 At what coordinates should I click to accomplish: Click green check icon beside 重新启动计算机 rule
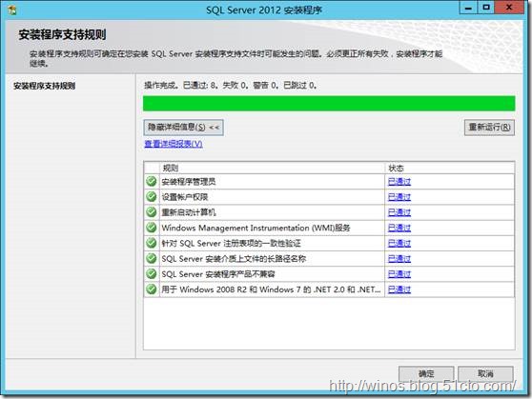click(x=152, y=212)
